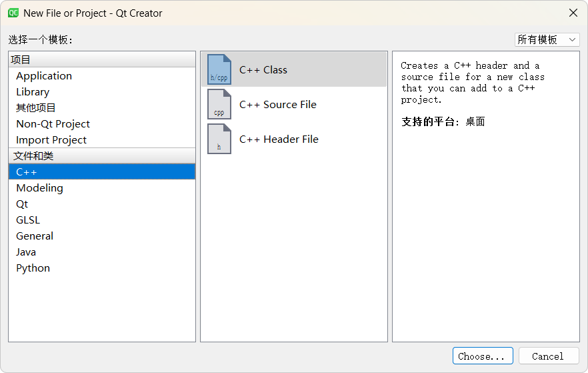Click the 文件和类 section header
This screenshot has height=373, width=588.
[102, 155]
